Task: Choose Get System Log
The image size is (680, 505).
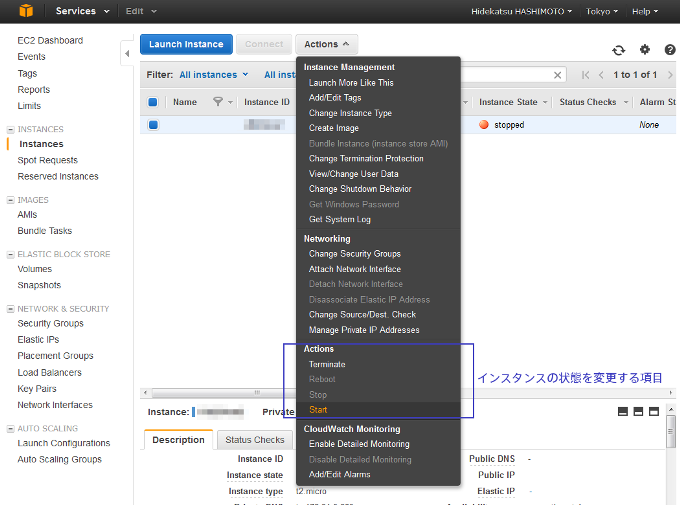Action: 340,219
